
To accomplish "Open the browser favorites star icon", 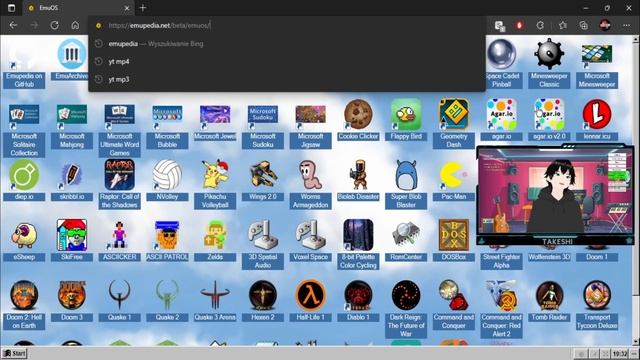I will coord(562,25).
